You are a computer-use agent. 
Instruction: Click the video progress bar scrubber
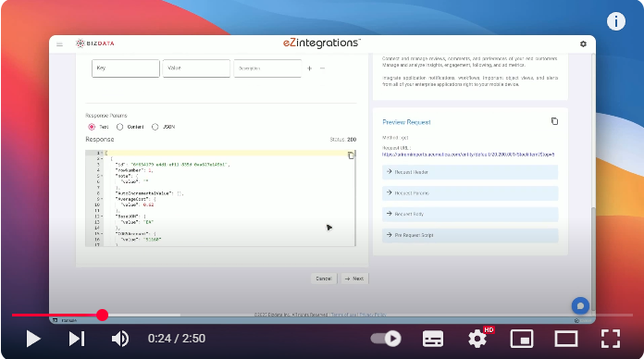pyautogui.click(x=103, y=315)
